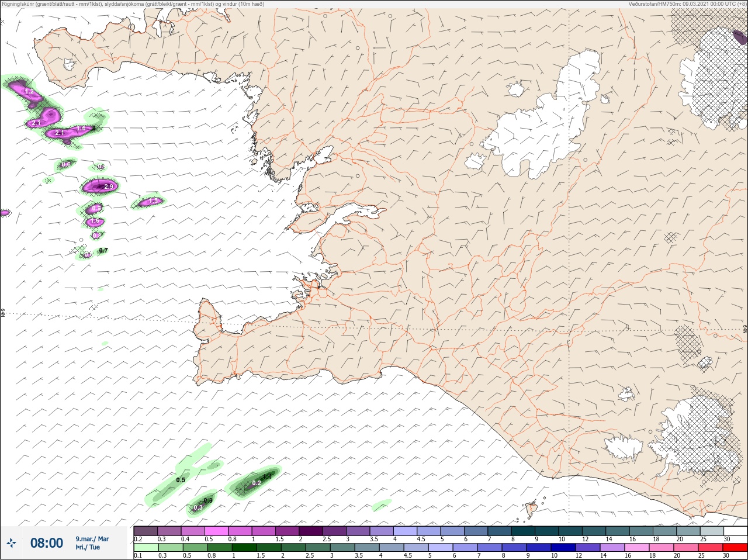Click the '9.mar./ Mar' date label
The height and width of the screenshot is (560, 748).
tap(92, 538)
